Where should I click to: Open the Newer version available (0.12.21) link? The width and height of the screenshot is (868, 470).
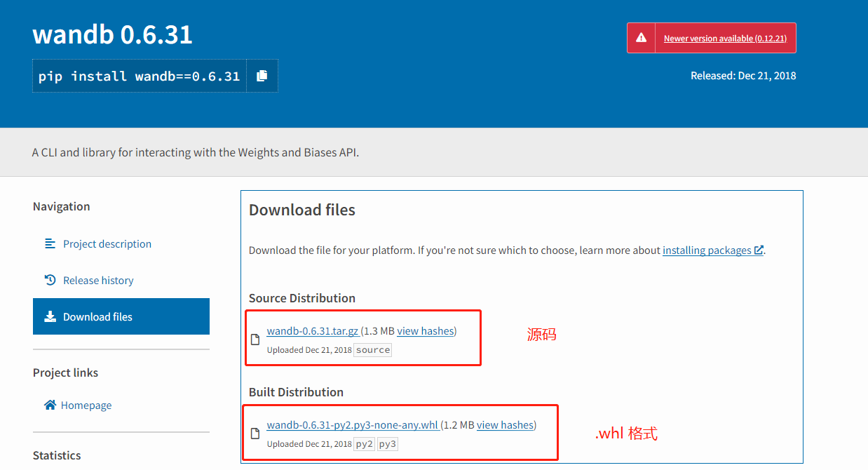(x=725, y=39)
